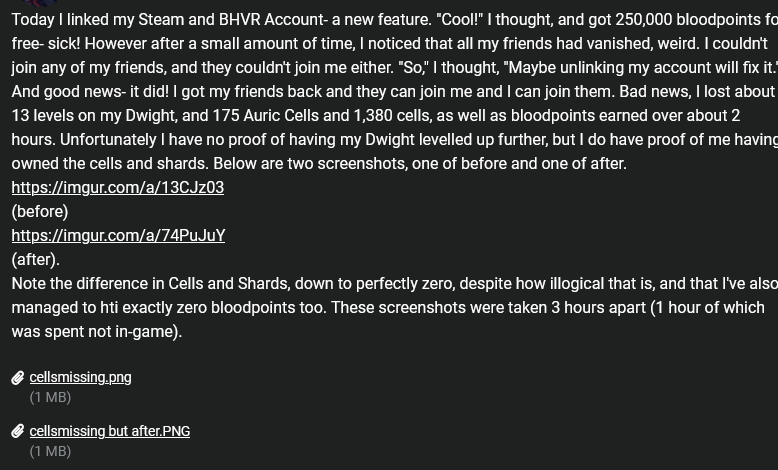The image size is (778, 470).
Task: Click the (1 MB) size under cellsmissing.png
Action: point(50,398)
